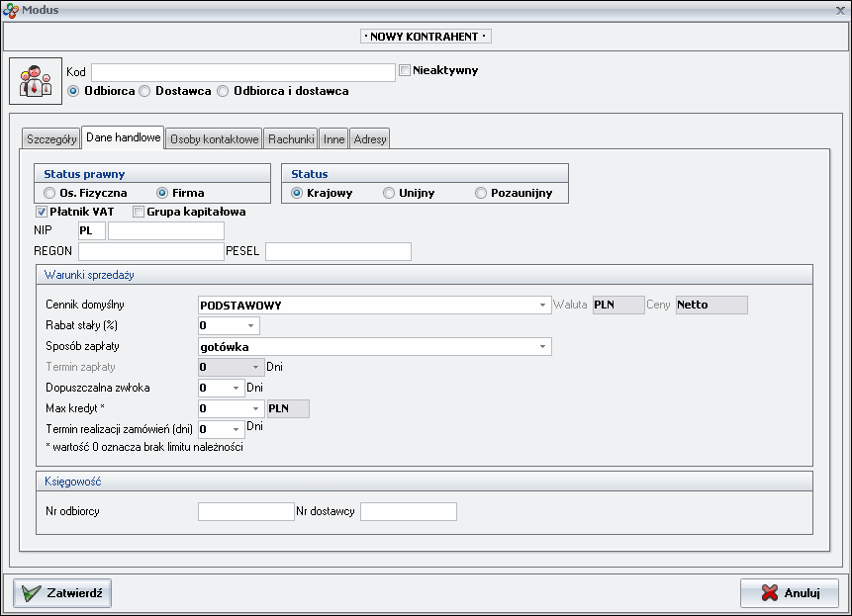The image size is (852, 616).
Task: Tick the Grupa kapitałowa checkbox
Action: pyautogui.click(x=139, y=212)
